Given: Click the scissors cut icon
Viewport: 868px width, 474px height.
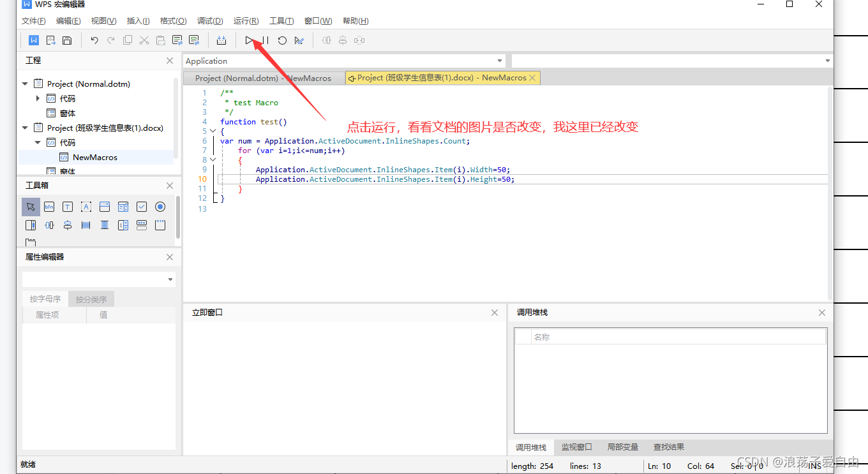Looking at the screenshot, I should [x=144, y=40].
